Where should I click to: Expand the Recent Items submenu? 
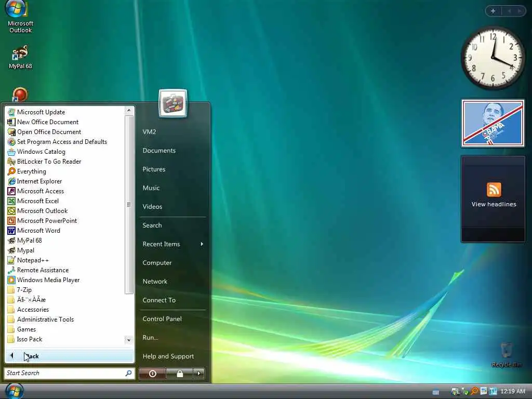tap(172, 244)
